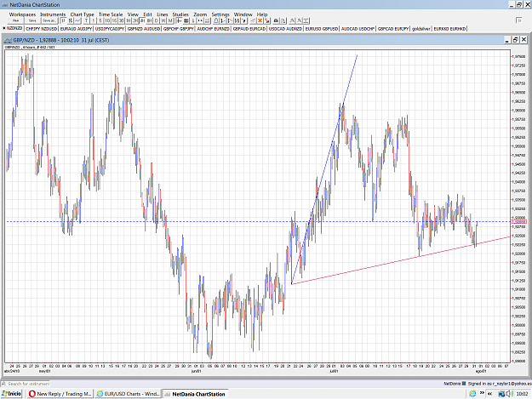Open the Zoom menu
The width and height of the screenshot is (532, 399).
point(200,14)
